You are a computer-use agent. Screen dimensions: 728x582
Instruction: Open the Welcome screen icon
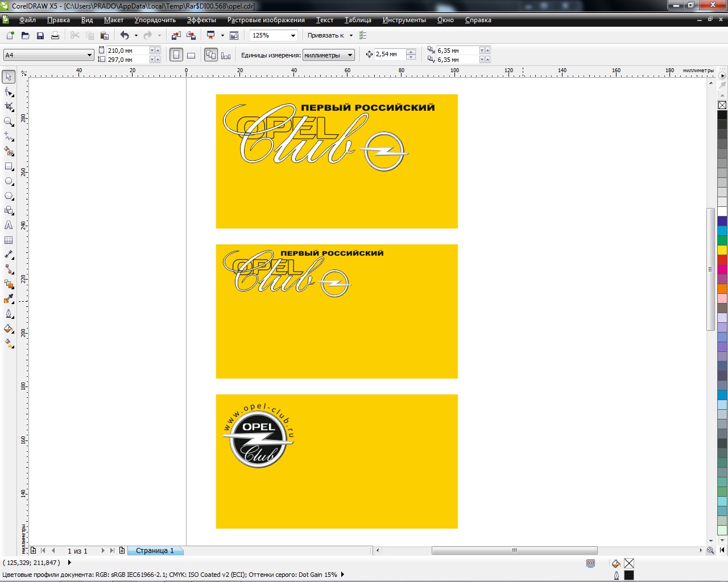click(x=234, y=35)
